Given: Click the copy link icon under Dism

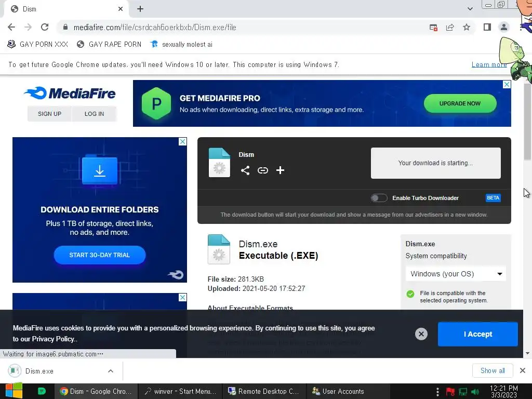Looking at the screenshot, I should 262,170.
